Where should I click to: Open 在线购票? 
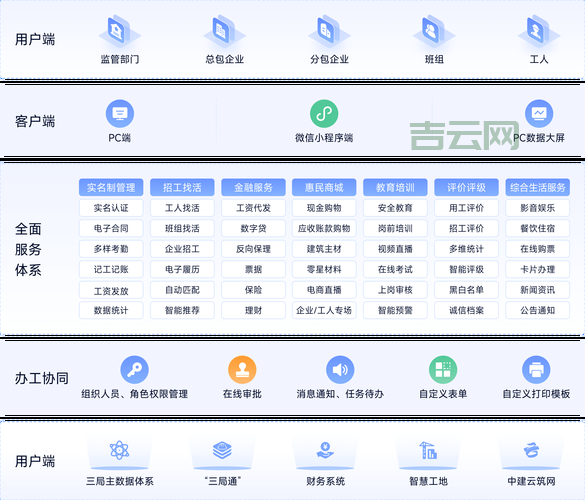[x=538, y=249]
